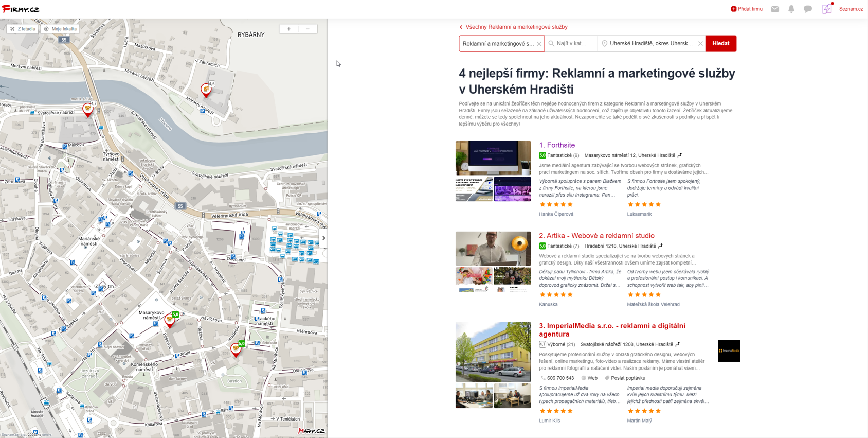The height and width of the screenshot is (438, 868).
Task: Clear the category search field with X
Action: (x=539, y=44)
